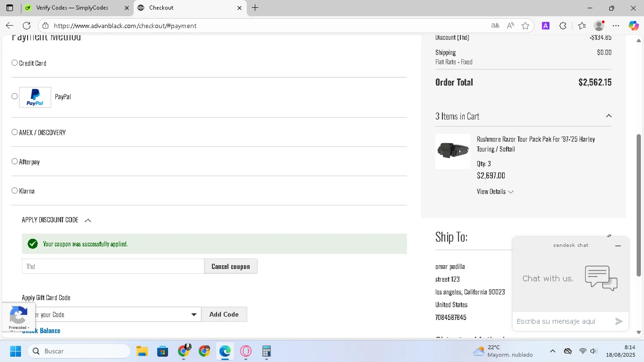Screen dimensions: 644x362
Task: Click the taskbar Buscar search box
Action: (x=79, y=351)
